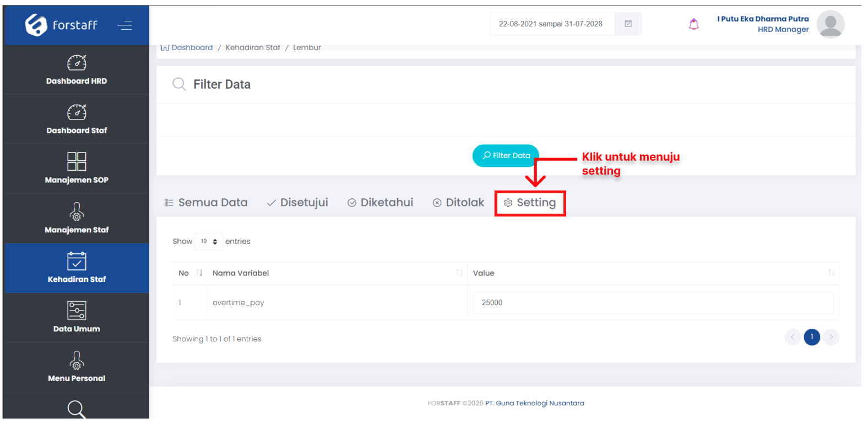Sort table by Nama Variabel column
Screen dimensions: 868x424
tap(337, 273)
